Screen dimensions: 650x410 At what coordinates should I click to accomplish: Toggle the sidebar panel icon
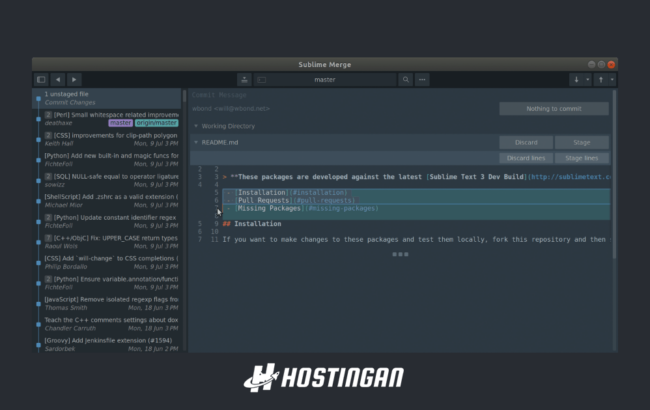click(x=41, y=80)
